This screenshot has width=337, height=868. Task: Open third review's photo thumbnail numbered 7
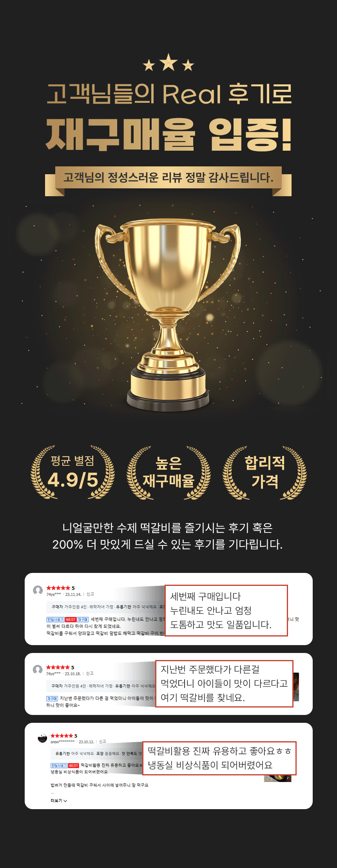(277, 778)
